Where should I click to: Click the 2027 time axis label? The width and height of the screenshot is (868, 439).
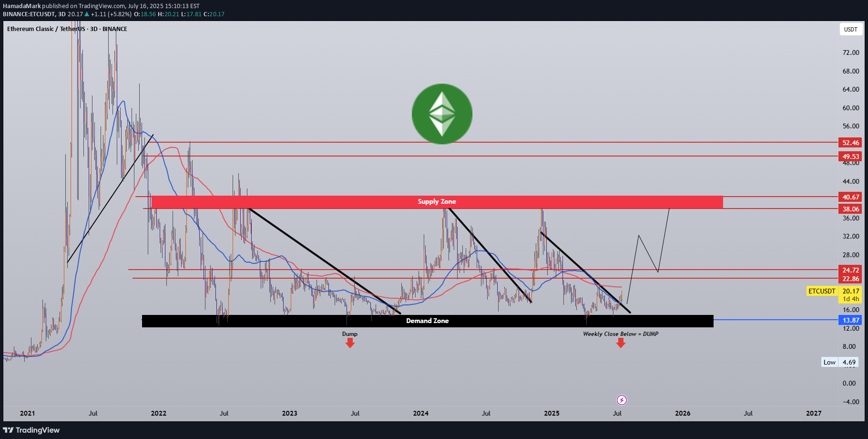coord(814,413)
